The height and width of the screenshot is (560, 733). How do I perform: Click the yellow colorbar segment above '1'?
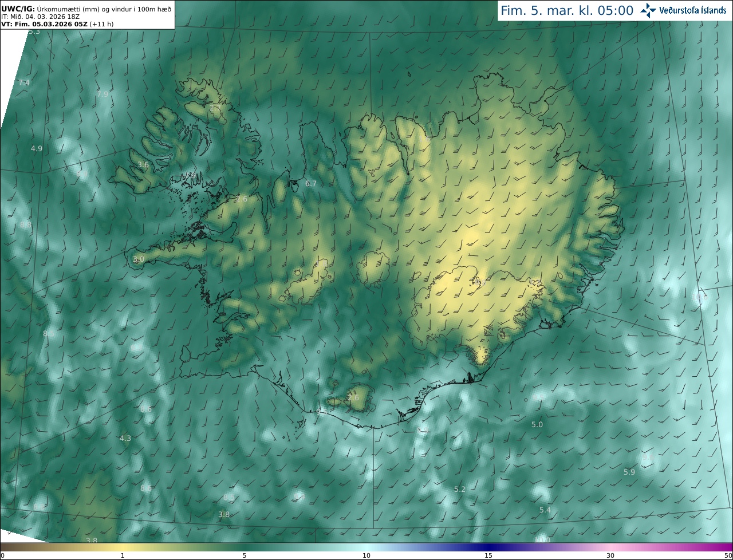point(123,547)
